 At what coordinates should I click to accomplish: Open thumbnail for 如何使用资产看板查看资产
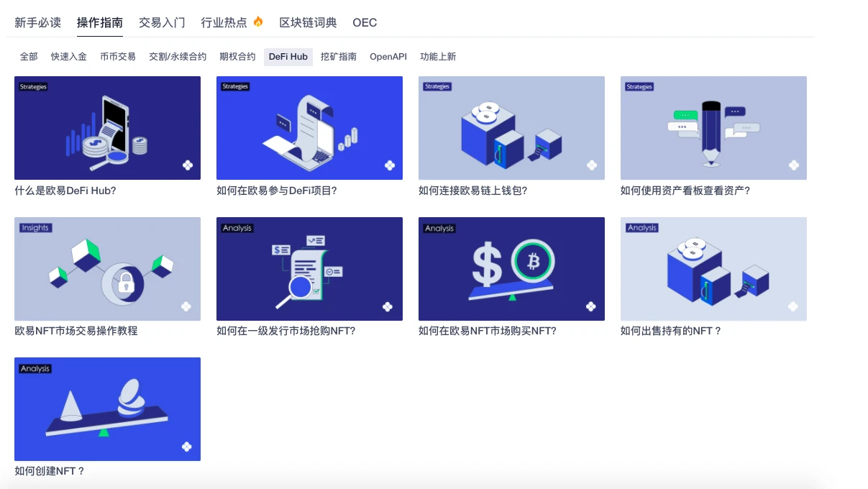(713, 128)
